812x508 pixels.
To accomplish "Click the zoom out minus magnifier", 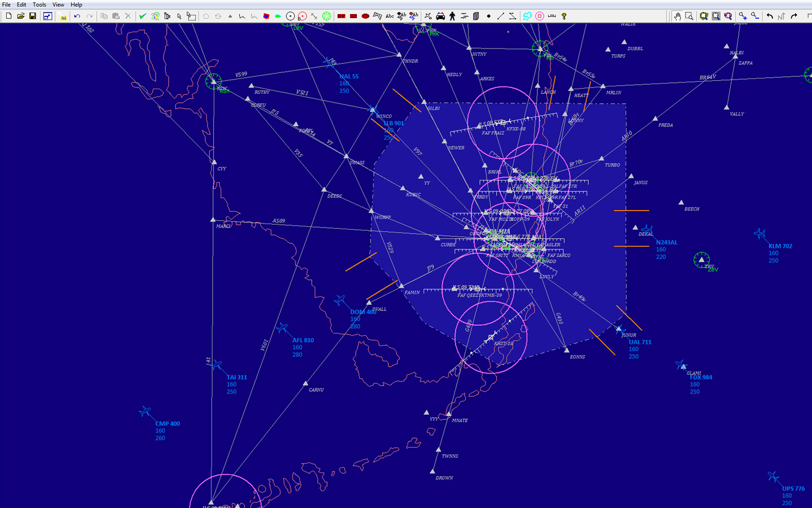I will [x=755, y=16].
